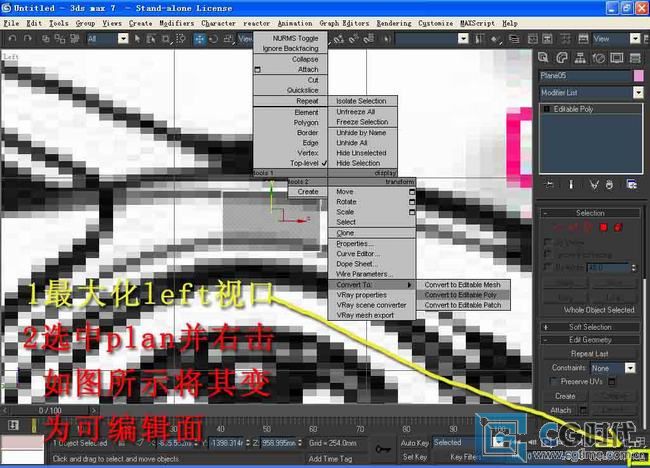Toggle the Set Key button
Viewport: 650px width, 468px height.
415,457
